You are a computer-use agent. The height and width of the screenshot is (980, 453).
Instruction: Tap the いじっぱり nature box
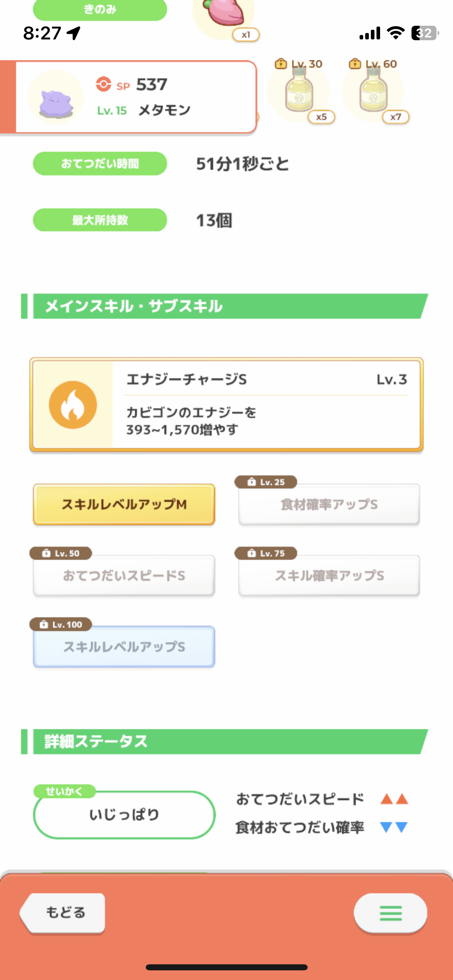(x=124, y=815)
